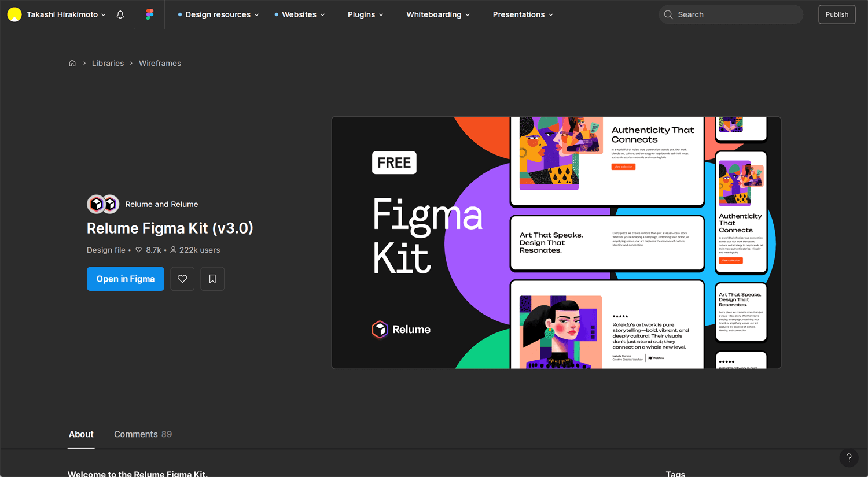Open the Websites dropdown
The height and width of the screenshot is (477, 868).
(300, 14)
